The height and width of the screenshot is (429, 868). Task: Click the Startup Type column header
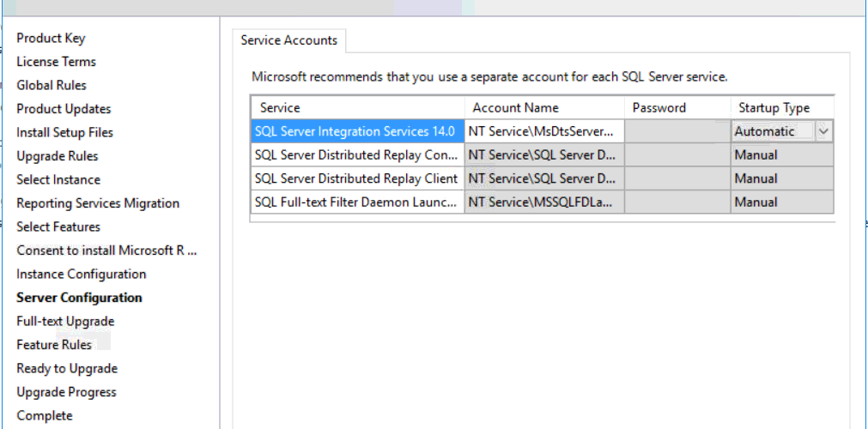[774, 107]
